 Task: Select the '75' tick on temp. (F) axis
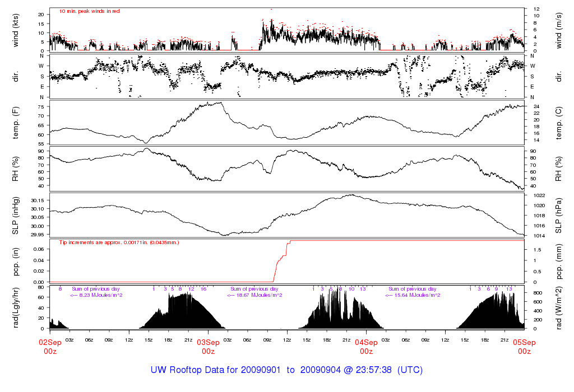[x=41, y=107]
